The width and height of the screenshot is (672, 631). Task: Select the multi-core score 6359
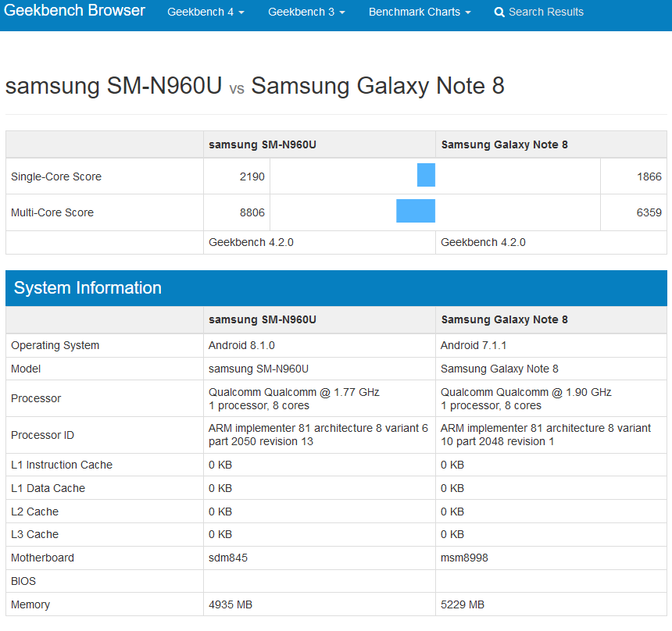[x=649, y=212]
